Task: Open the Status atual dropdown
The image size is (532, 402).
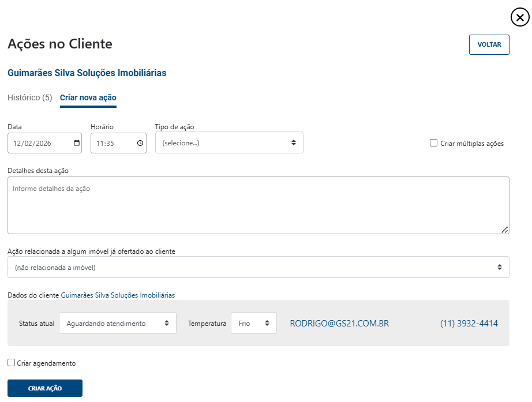Action: tap(117, 324)
